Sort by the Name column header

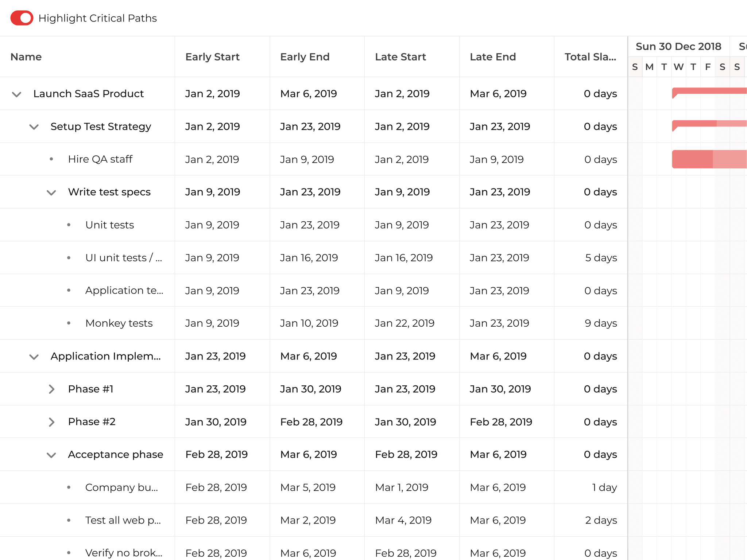[x=26, y=57]
